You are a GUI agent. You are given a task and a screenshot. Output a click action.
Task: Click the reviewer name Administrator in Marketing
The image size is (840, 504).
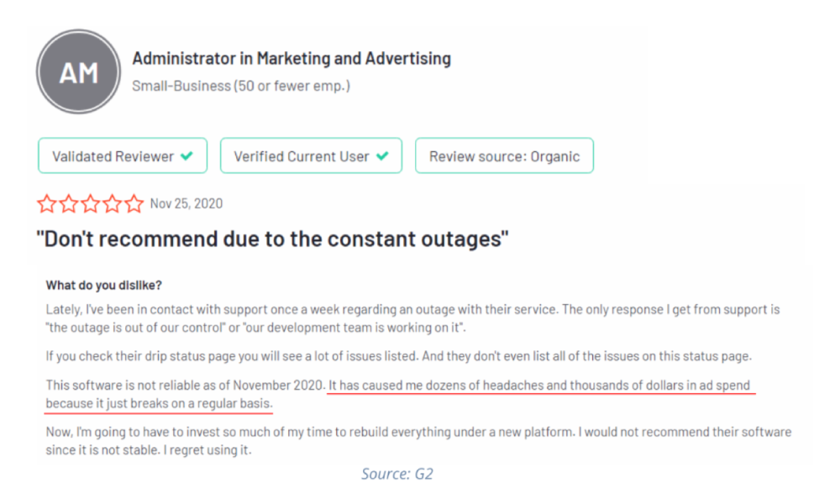tap(291, 59)
